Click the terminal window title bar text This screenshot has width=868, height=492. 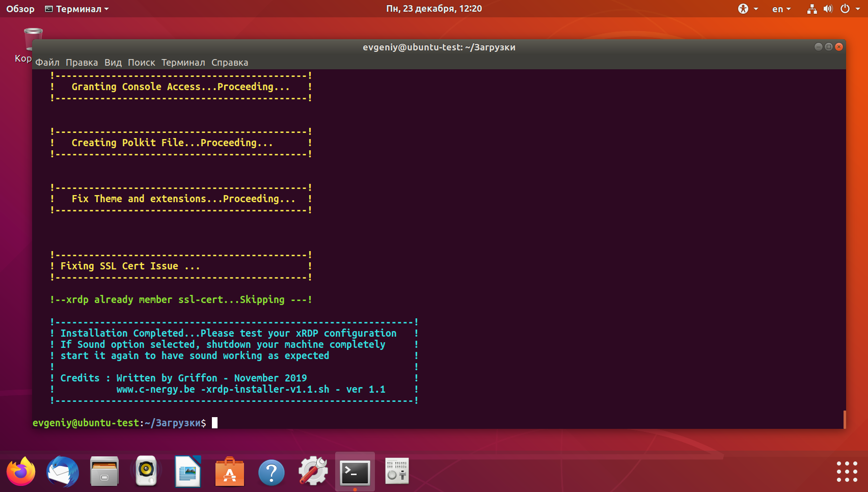click(x=439, y=47)
